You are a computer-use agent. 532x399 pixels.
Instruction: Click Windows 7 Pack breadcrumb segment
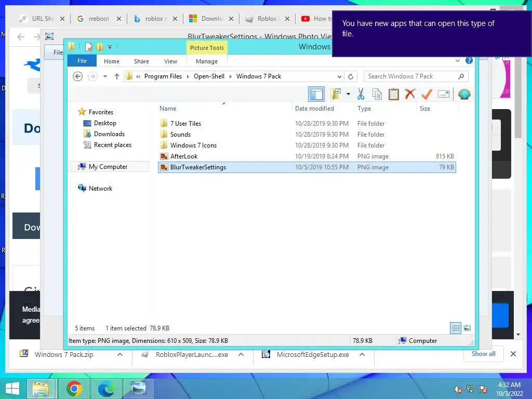259,76
